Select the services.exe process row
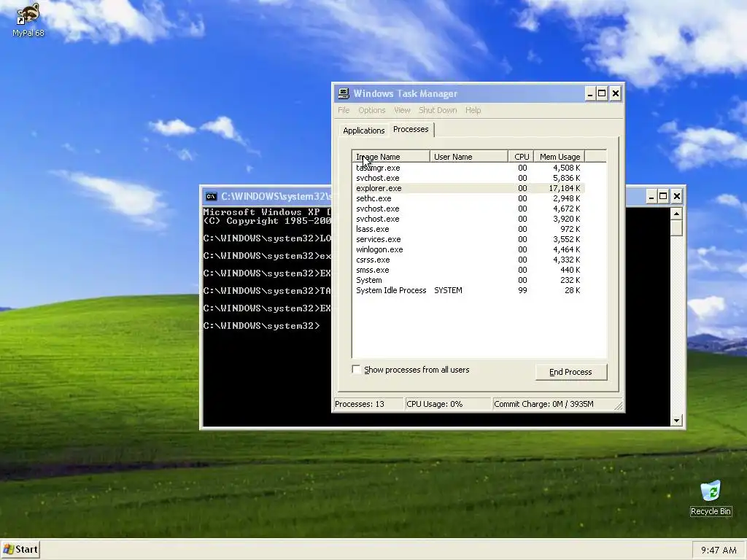747x560 pixels. tap(468, 239)
